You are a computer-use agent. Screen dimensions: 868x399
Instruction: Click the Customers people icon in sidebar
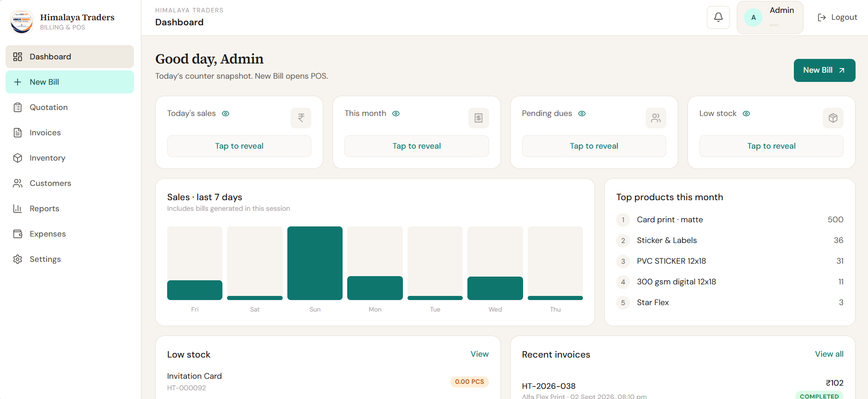pos(17,183)
